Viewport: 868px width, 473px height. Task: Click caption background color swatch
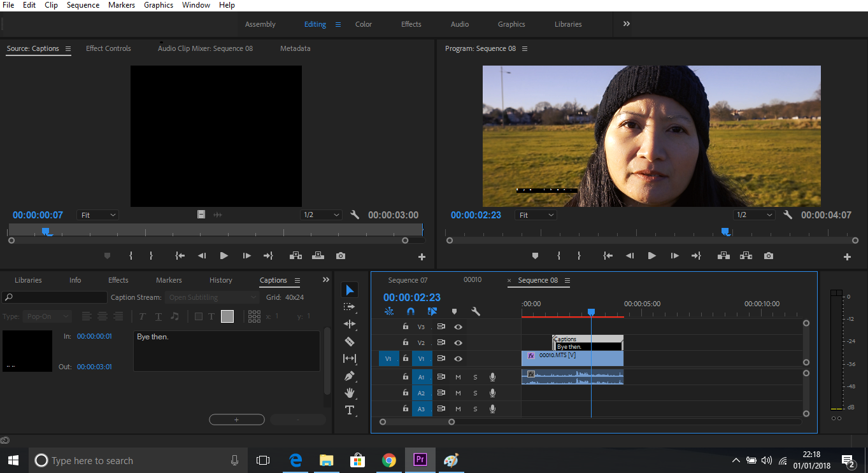227,316
